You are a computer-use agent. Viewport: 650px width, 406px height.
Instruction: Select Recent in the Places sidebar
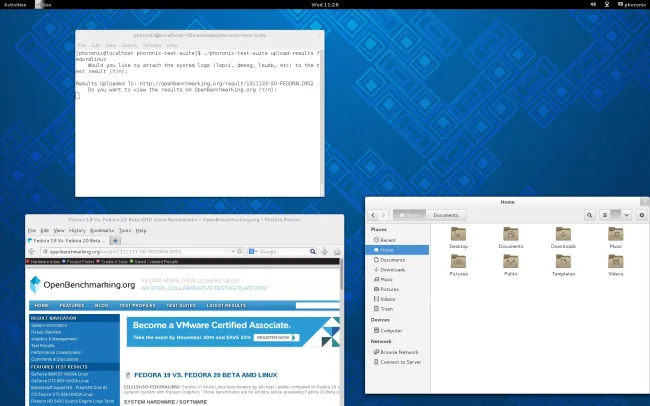coord(397,240)
